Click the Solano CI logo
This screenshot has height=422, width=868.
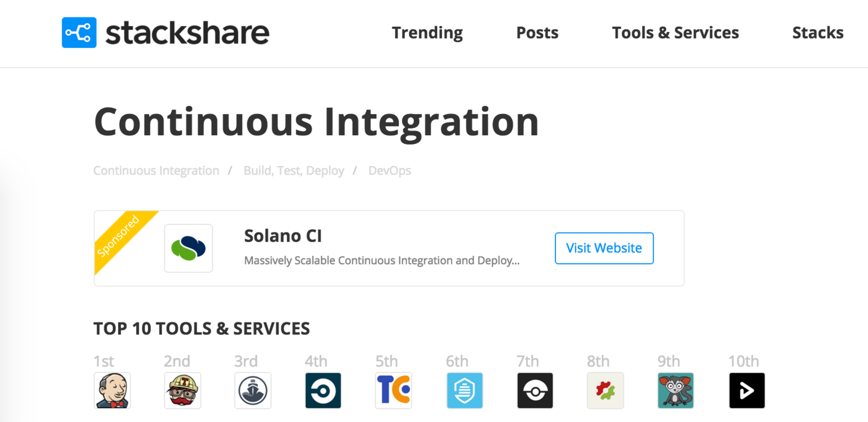coord(189,248)
